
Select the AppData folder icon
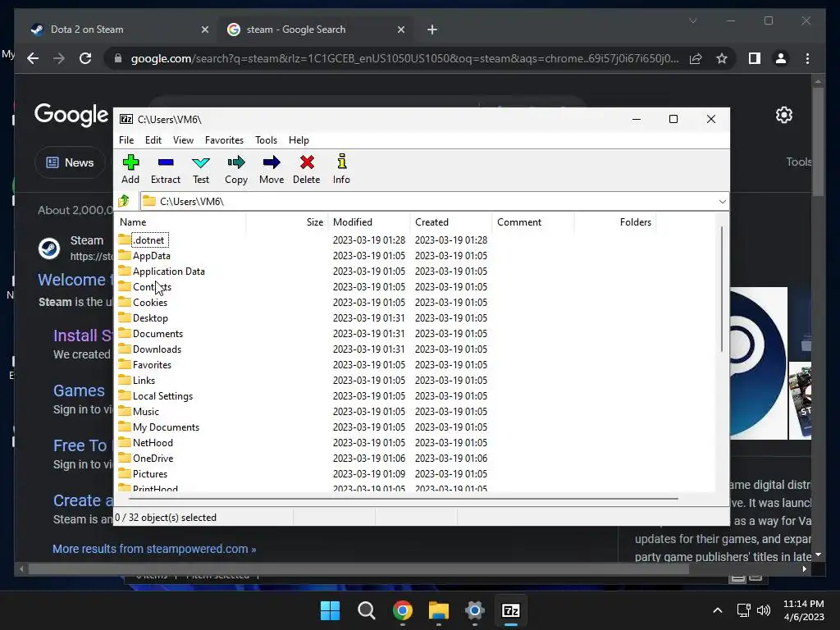point(125,255)
